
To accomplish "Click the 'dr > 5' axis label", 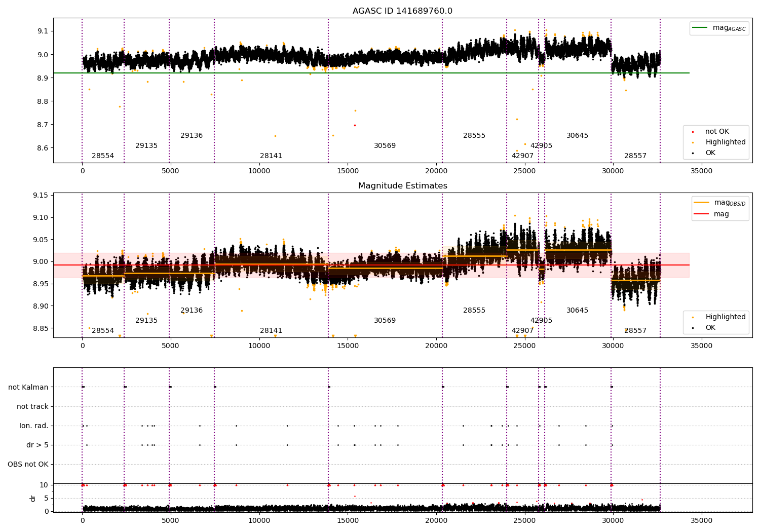I will pyautogui.click(x=37, y=445).
